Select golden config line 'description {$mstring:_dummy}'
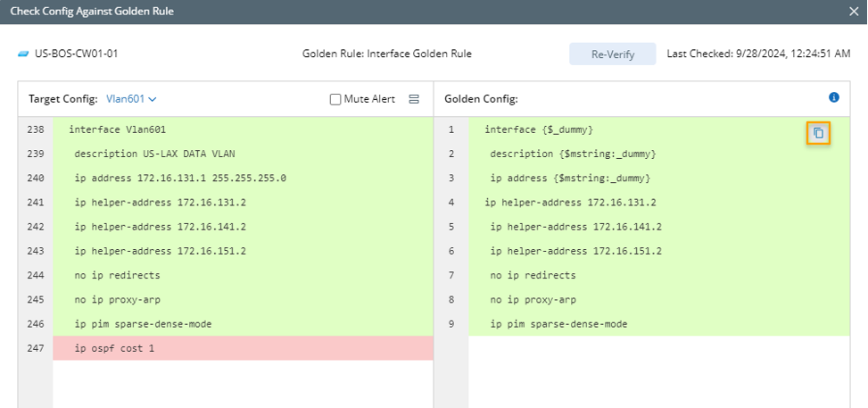Screen dimensions: 868x408 click(x=573, y=154)
